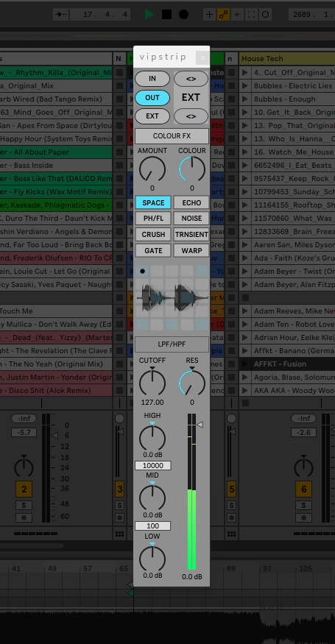Select the GATE effect

pyautogui.click(x=153, y=250)
